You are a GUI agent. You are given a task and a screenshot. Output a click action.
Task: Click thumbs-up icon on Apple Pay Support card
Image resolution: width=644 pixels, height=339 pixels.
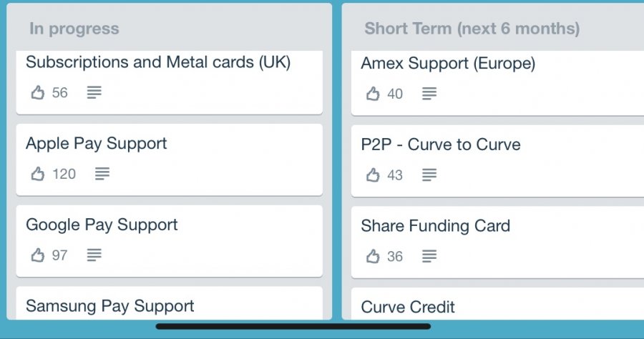click(x=37, y=174)
